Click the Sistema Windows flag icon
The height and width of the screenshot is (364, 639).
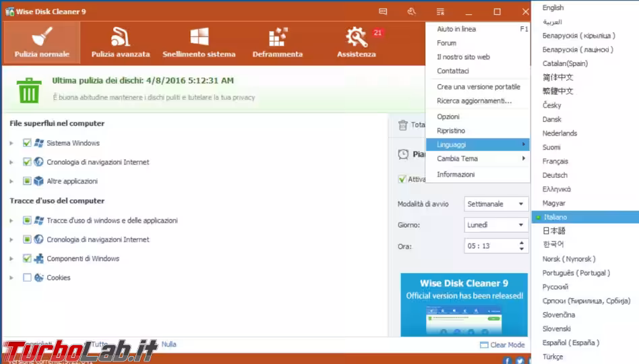[38, 143]
